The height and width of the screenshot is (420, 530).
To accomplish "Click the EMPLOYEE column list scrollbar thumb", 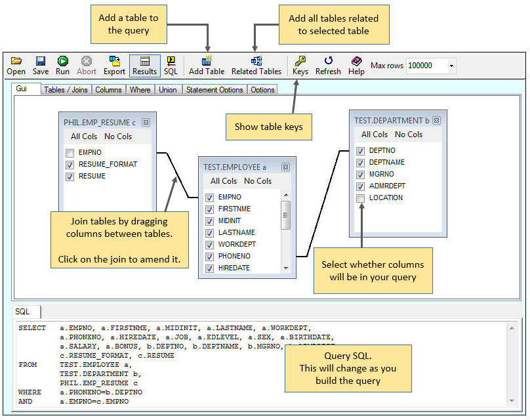I will tap(285, 215).
